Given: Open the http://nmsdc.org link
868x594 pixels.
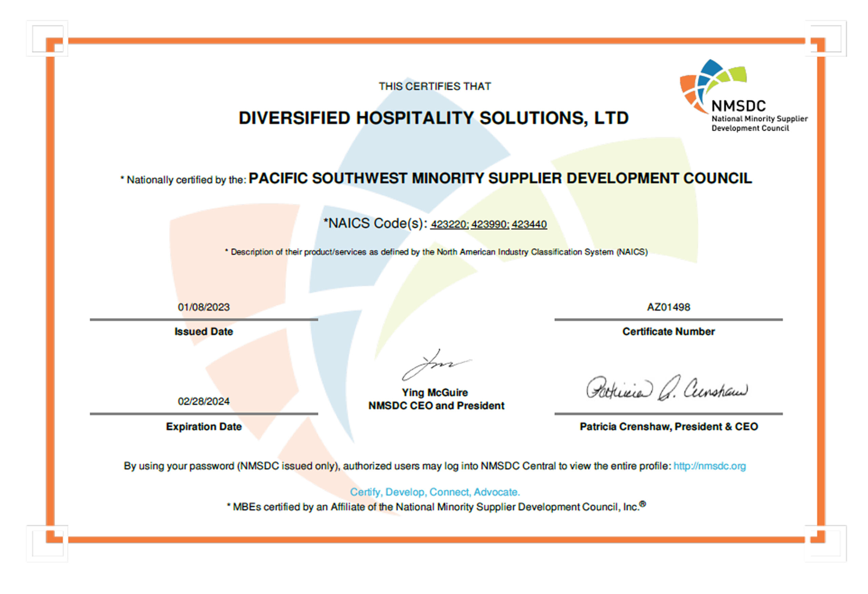Looking at the screenshot, I should tap(709, 466).
